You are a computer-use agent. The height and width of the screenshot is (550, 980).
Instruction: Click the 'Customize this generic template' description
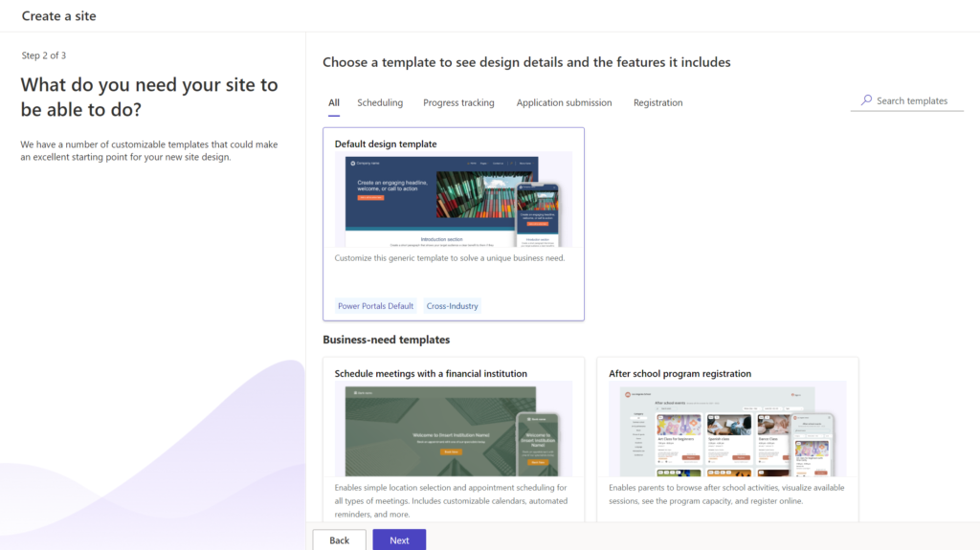pos(450,258)
